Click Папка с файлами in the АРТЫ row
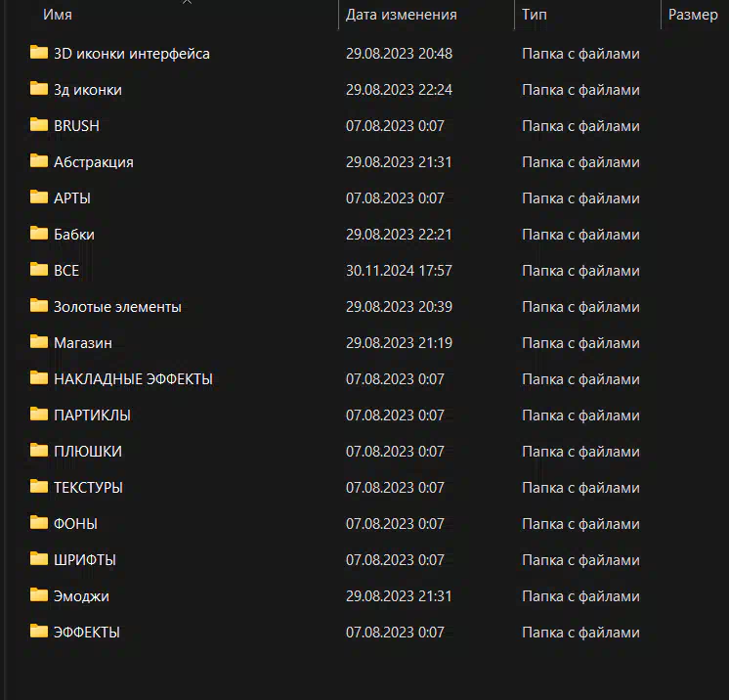 tap(580, 198)
